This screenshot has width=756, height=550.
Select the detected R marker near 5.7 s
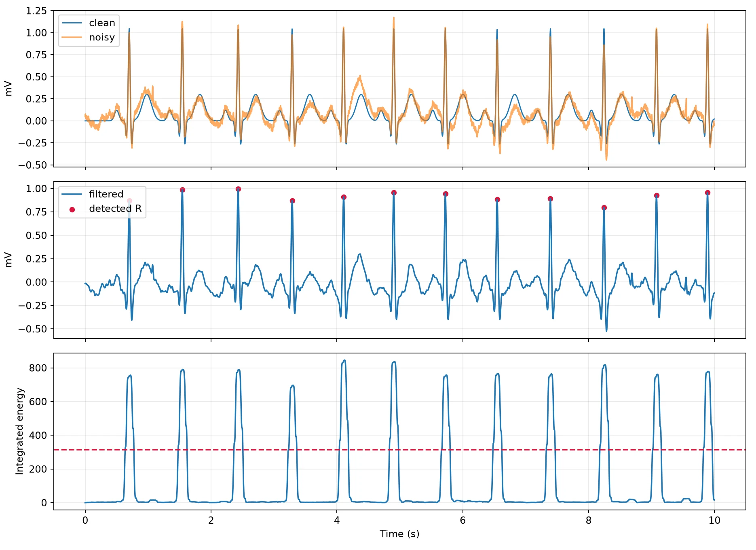446,194
